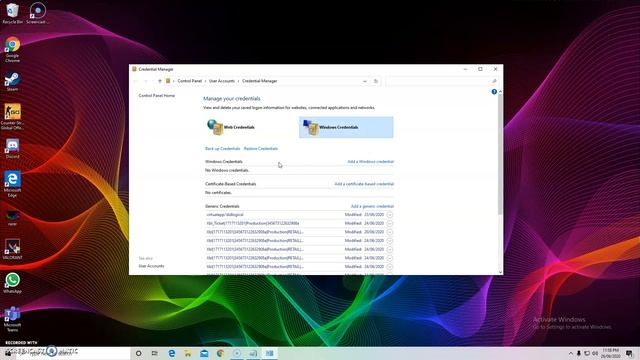Click Restore Credentials link
Image resolution: width=640 pixels, height=360 pixels.
pyautogui.click(x=261, y=149)
